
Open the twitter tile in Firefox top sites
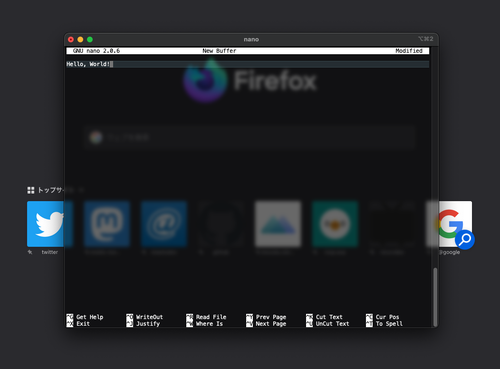click(45, 224)
